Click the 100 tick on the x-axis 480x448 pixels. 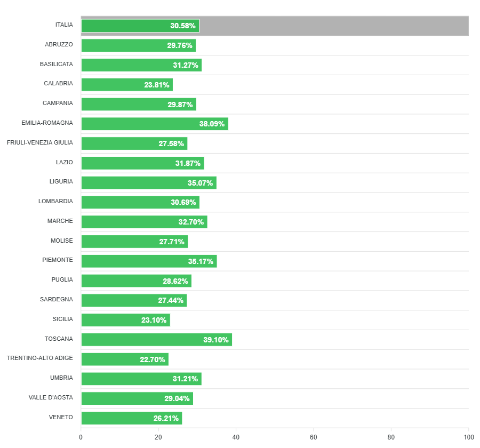click(468, 437)
